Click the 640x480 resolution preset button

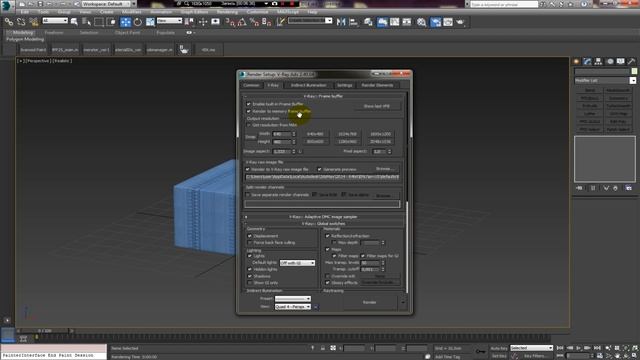click(x=315, y=134)
